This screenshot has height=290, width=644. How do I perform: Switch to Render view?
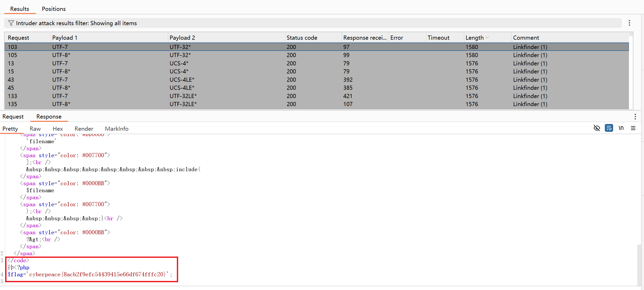pyautogui.click(x=84, y=129)
